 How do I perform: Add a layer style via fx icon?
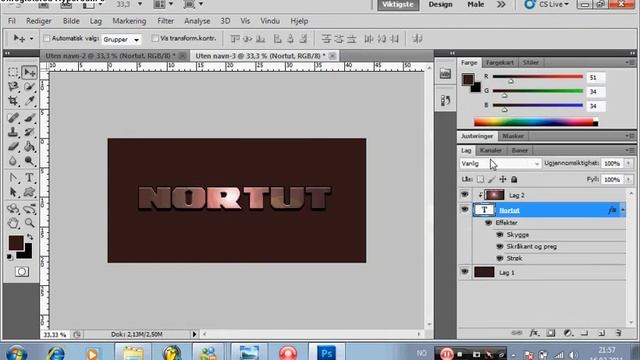533,333
